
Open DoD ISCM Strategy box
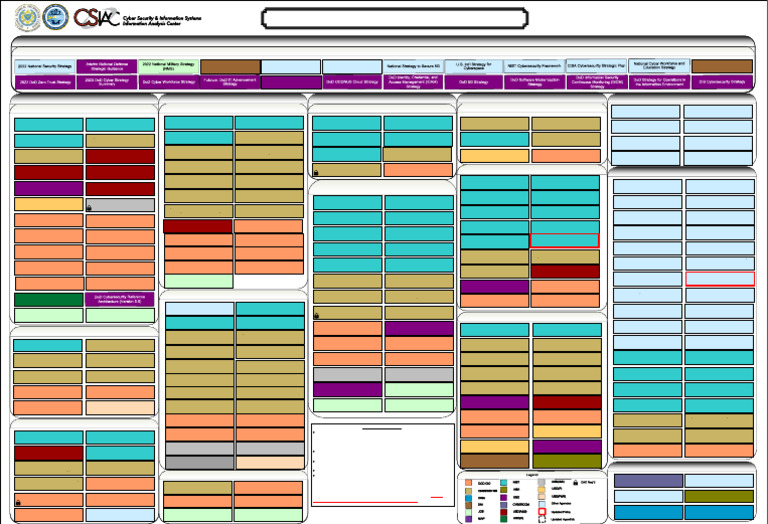click(x=596, y=82)
